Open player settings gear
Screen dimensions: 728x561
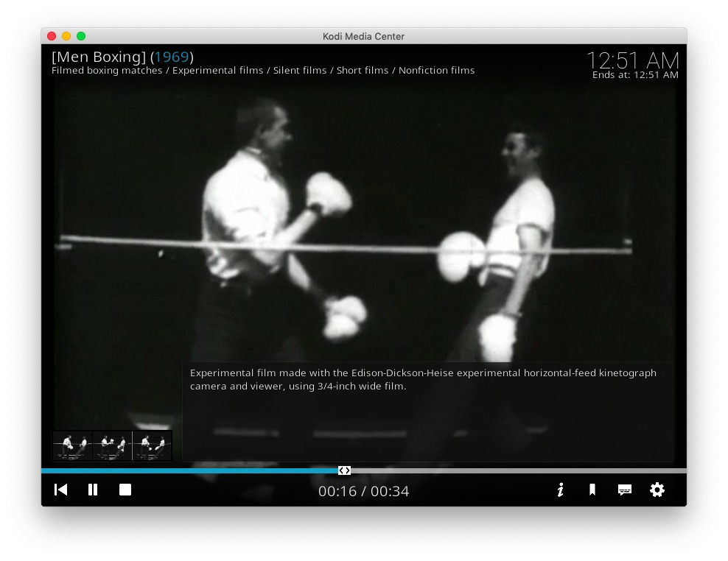[x=657, y=490]
